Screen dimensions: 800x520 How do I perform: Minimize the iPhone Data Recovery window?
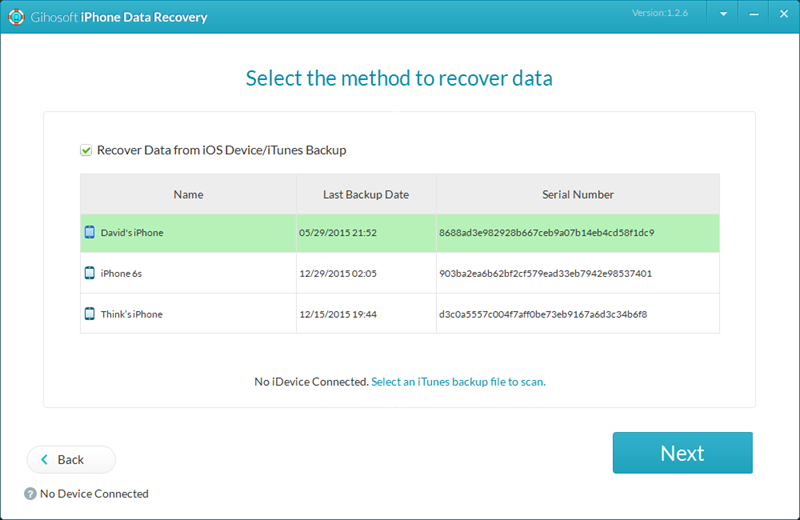tap(754, 14)
